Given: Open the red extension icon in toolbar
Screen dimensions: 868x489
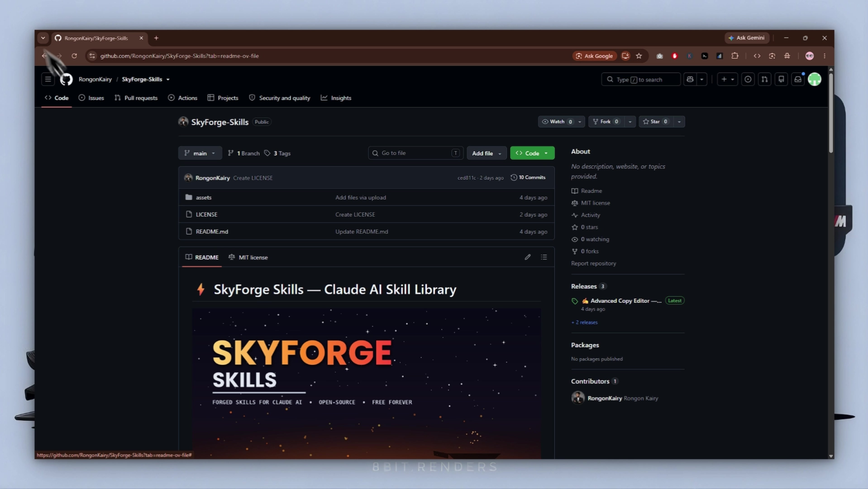Looking at the screenshot, I should pyautogui.click(x=675, y=56).
